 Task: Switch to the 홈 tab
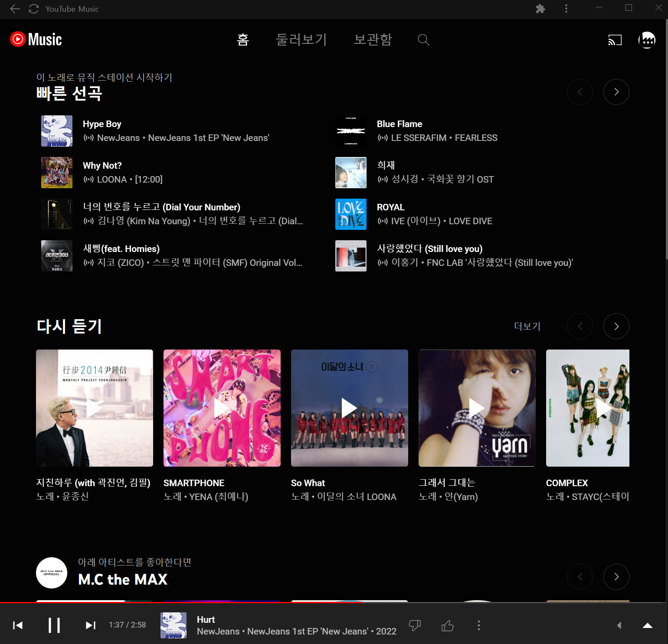click(243, 39)
